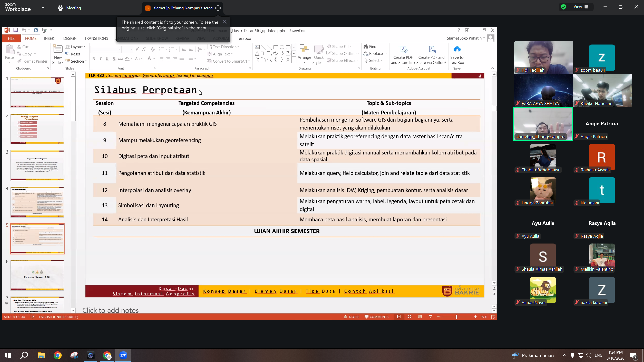This screenshot has width=644, height=362.
Task: Click the Reset slide button
Action: pyautogui.click(x=73, y=54)
